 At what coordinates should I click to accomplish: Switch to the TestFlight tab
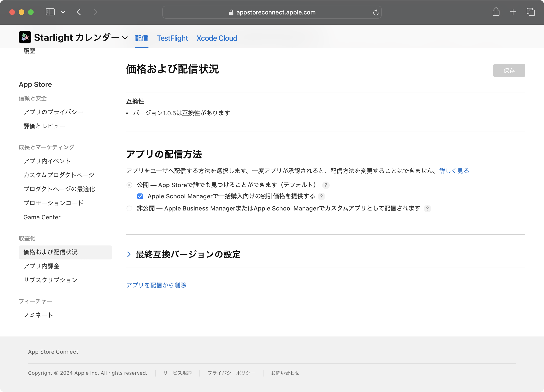click(172, 38)
